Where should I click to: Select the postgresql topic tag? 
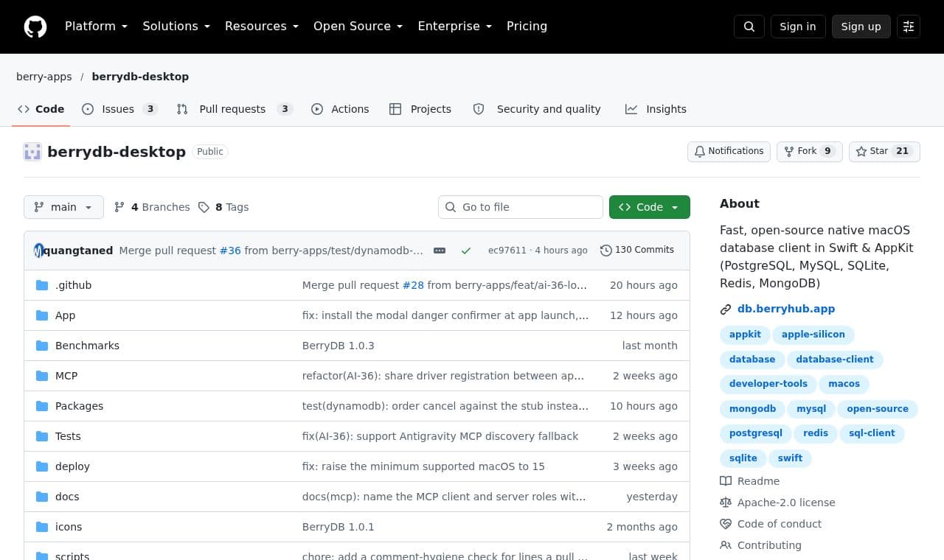tap(755, 433)
